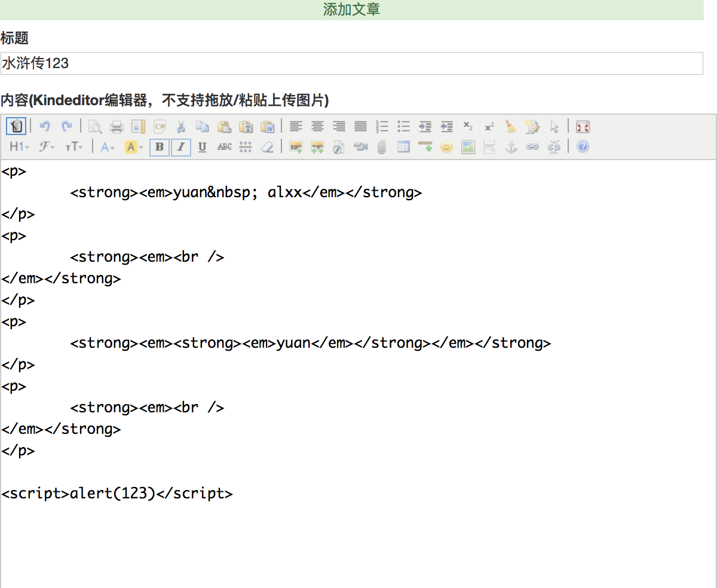The width and height of the screenshot is (717, 588).
Task: Apply subscript formatting
Action: [468, 126]
